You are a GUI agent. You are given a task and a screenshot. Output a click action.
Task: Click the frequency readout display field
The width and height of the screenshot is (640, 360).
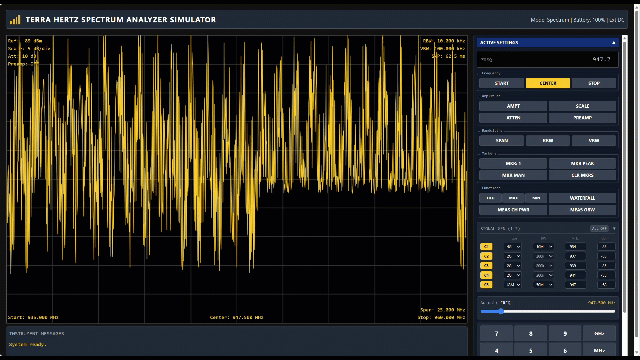click(x=547, y=59)
